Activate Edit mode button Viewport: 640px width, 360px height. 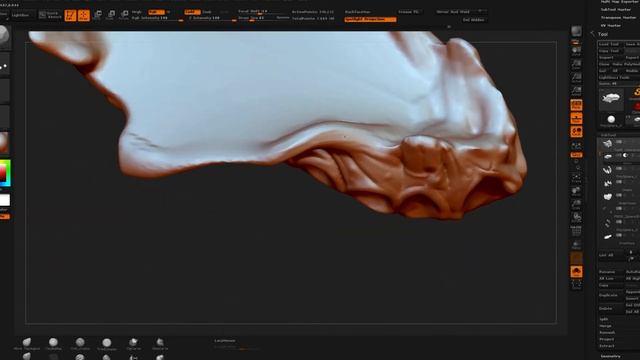(x=70, y=16)
